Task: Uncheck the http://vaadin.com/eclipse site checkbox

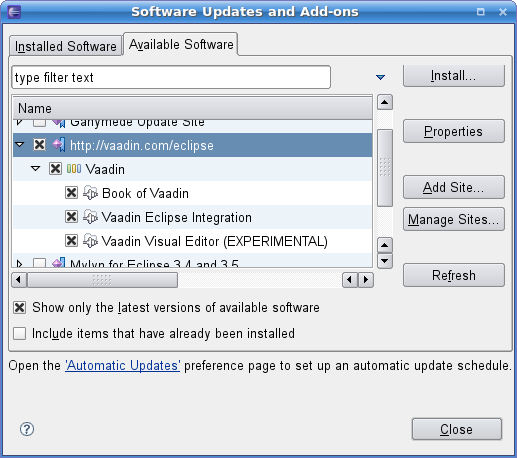Action: [x=39, y=145]
